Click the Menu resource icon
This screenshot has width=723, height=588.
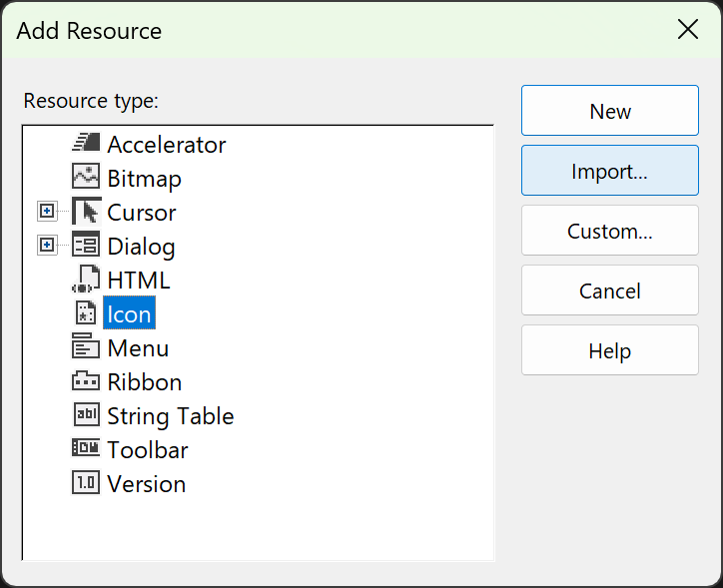click(86, 347)
